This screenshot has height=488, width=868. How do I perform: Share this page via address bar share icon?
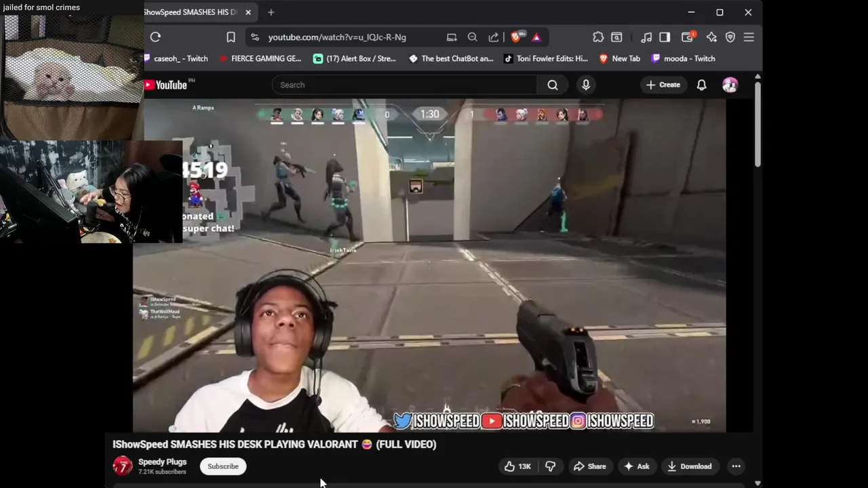494,37
